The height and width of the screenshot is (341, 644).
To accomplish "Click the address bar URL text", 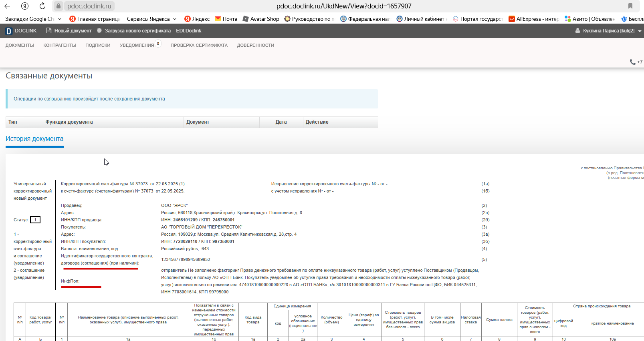I will coord(344,6).
